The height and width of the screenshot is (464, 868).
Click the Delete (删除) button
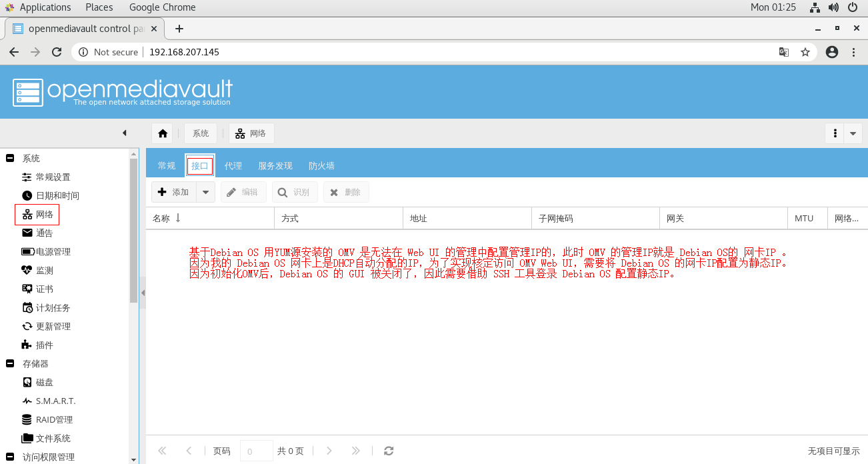click(x=346, y=192)
